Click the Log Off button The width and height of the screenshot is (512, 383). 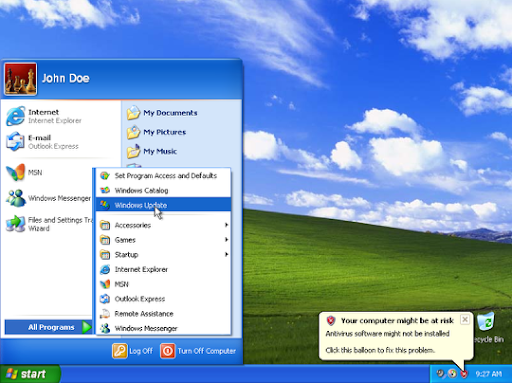tap(133, 351)
